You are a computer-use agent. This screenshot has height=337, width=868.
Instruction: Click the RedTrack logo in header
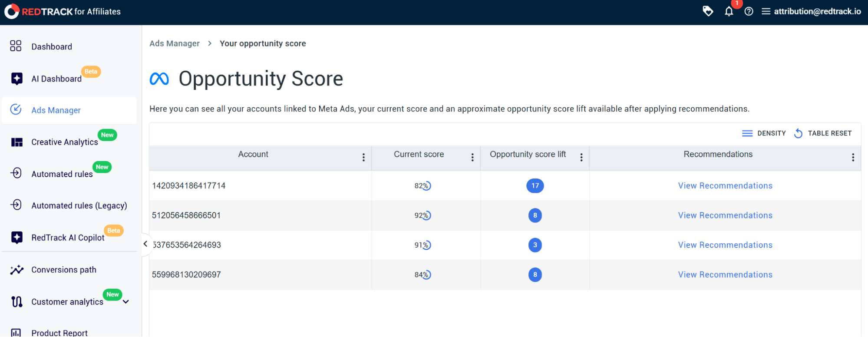63,11
